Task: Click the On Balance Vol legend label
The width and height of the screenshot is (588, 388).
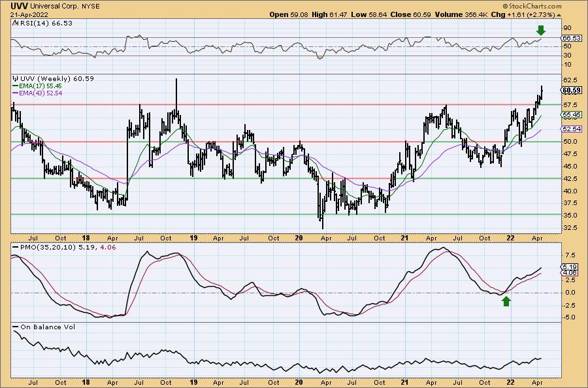Action: (48, 327)
